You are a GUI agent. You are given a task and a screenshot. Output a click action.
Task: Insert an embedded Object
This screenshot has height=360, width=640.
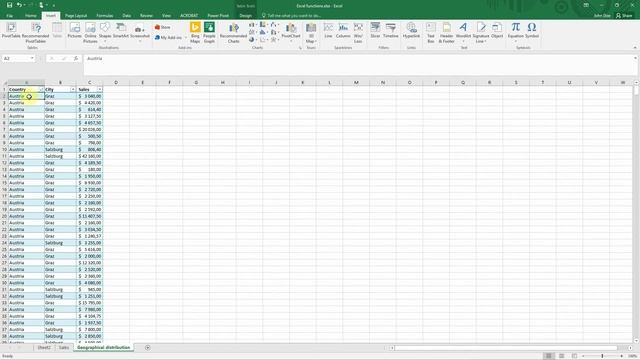pos(497,31)
